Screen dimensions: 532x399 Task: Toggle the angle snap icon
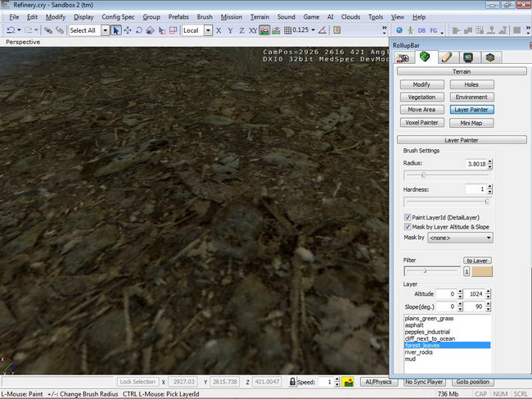tap(322, 30)
